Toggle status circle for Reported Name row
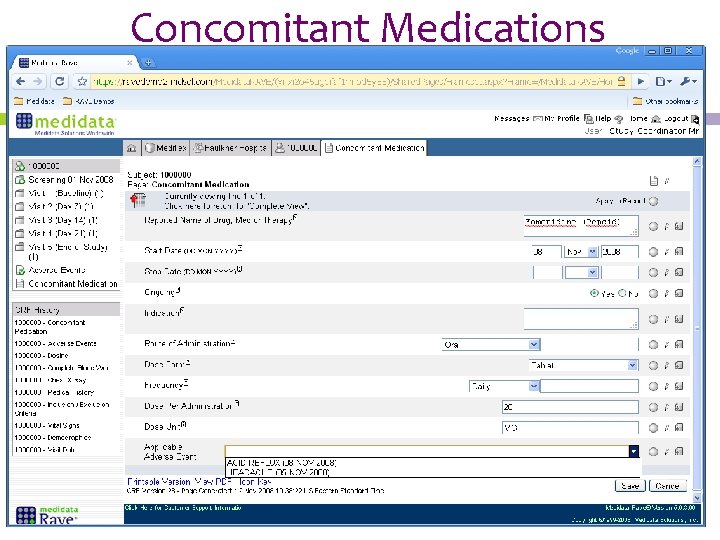 [x=653, y=226]
